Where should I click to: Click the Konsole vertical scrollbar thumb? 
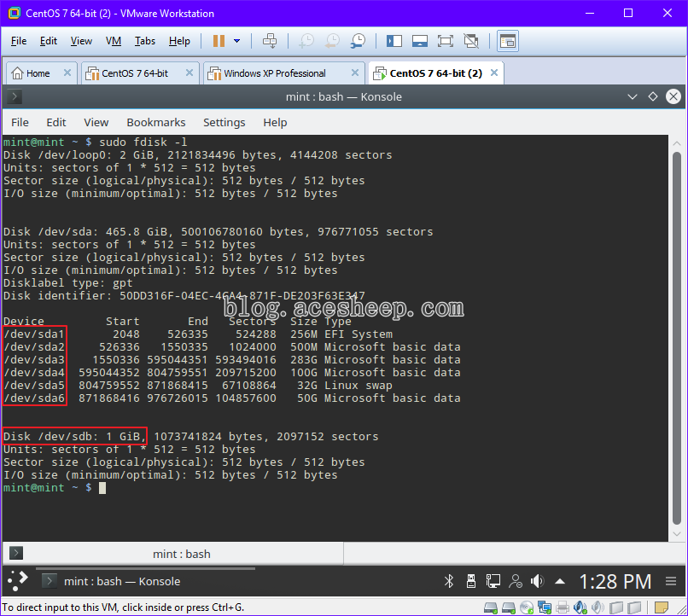[x=677, y=338]
